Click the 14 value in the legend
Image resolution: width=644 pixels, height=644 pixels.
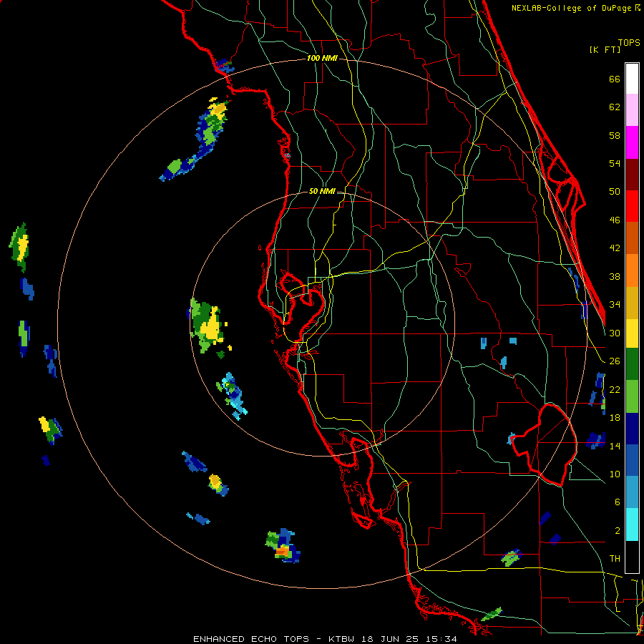pyautogui.click(x=615, y=446)
